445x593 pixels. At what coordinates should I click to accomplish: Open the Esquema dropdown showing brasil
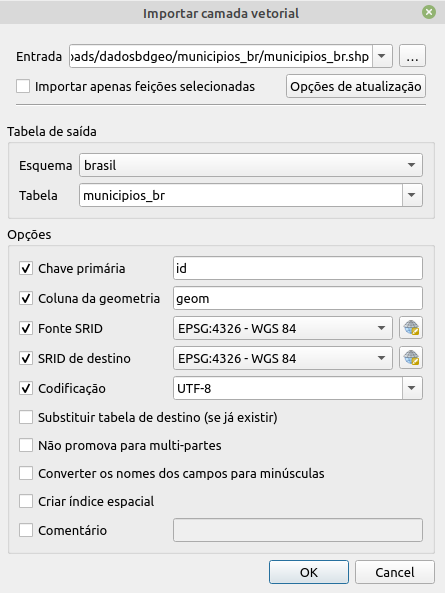251,165
